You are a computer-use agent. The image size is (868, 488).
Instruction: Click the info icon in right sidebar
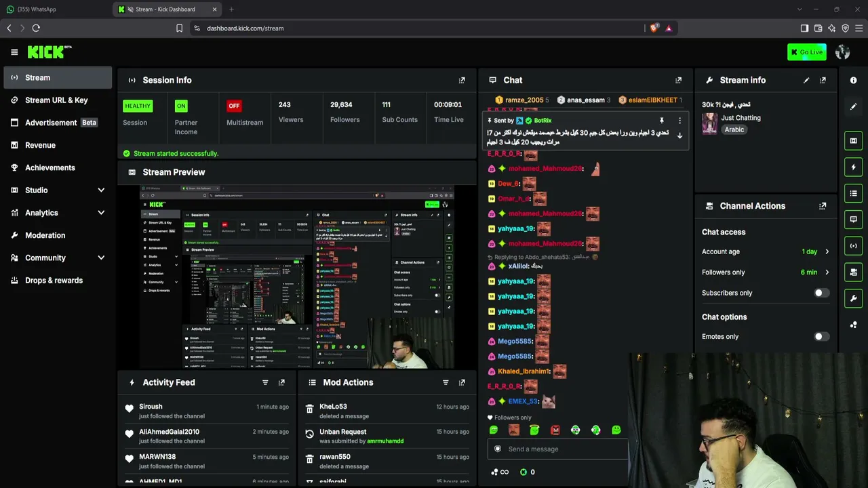coord(853,80)
